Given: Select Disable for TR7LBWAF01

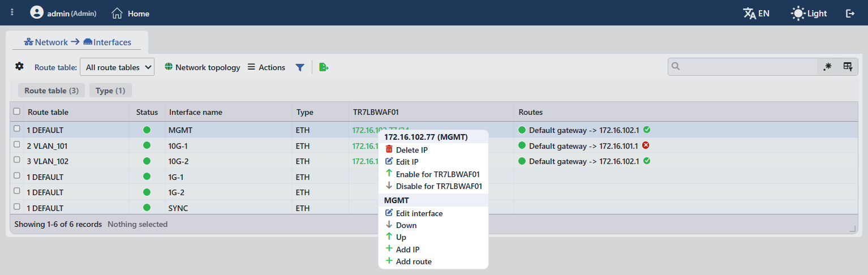Looking at the screenshot, I should coord(433,186).
